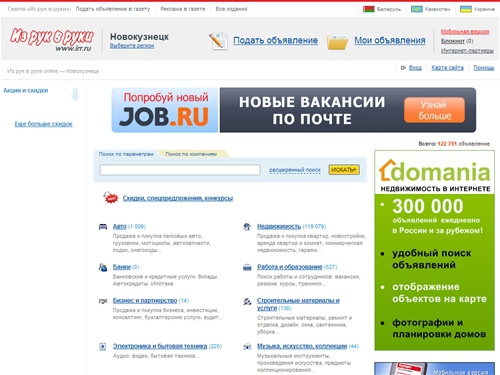Click the domania real estate advertisement
The width and height of the screenshot is (500, 375).
(x=434, y=250)
